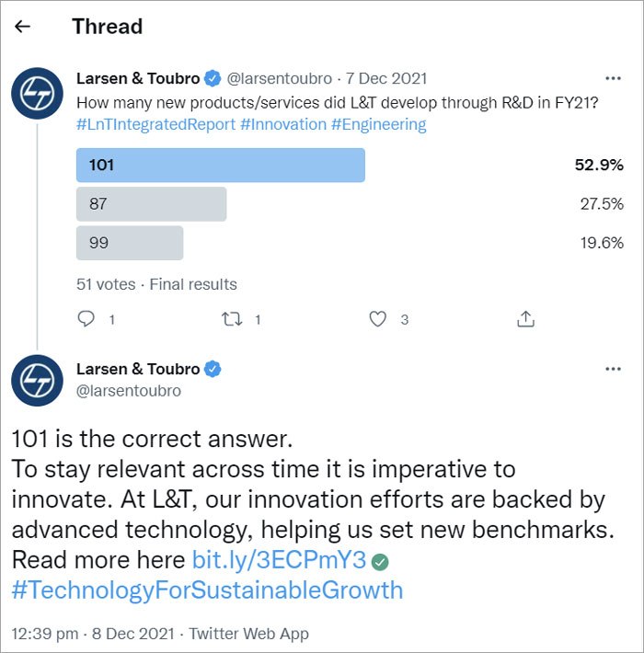Open the bit.ly/3ECPmY3 link
Image resolution: width=644 pixels, height=653 pixels.
pos(279,559)
